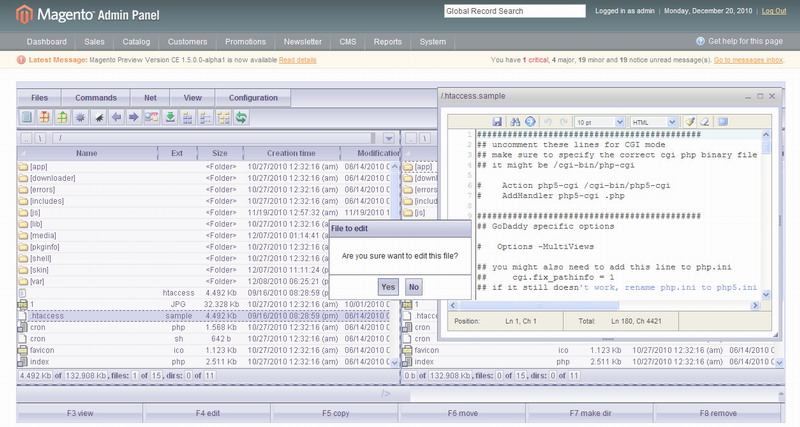Image resolution: width=800 pixels, height=427 pixels.
Task: Select the index php file in left panel
Action: [x=203, y=361]
